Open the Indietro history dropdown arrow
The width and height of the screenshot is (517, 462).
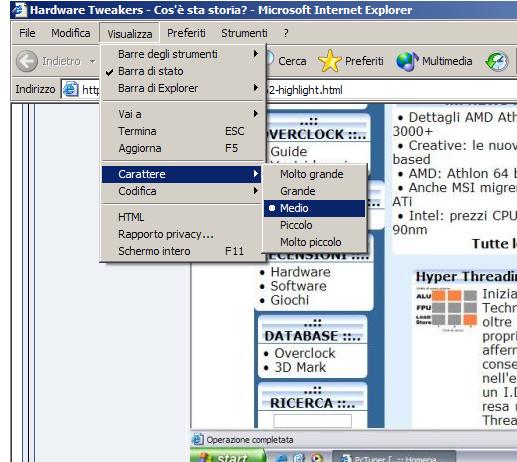(x=92, y=61)
